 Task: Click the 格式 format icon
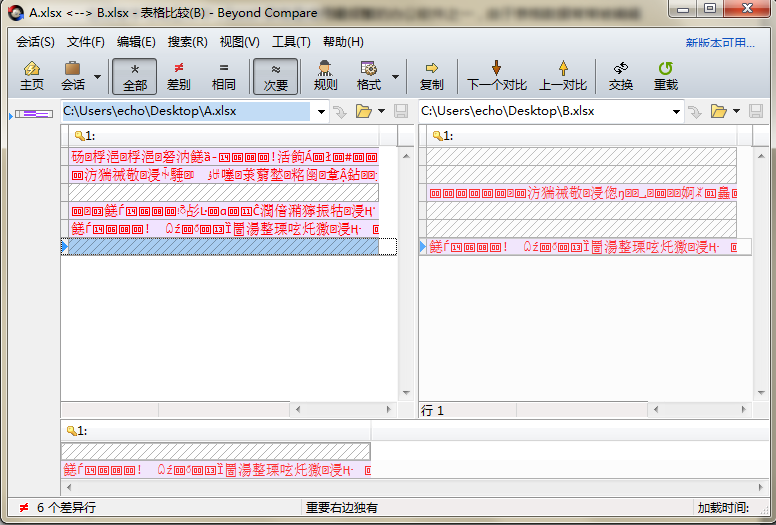click(369, 76)
